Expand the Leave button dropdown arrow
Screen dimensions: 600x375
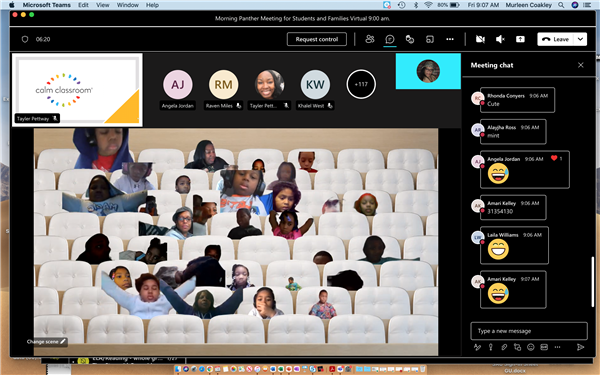(580, 39)
